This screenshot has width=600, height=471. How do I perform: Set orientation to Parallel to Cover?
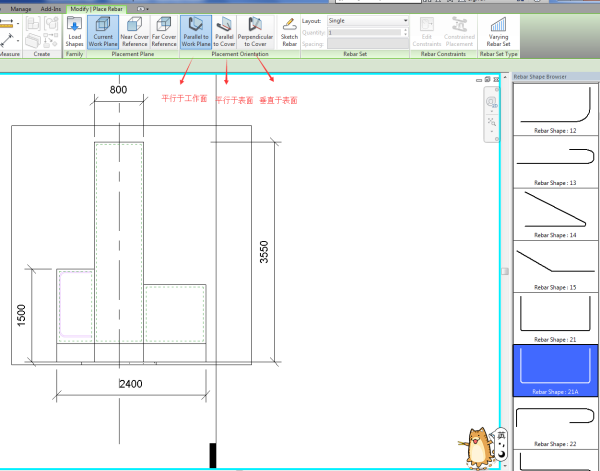[x=224, y=32]
